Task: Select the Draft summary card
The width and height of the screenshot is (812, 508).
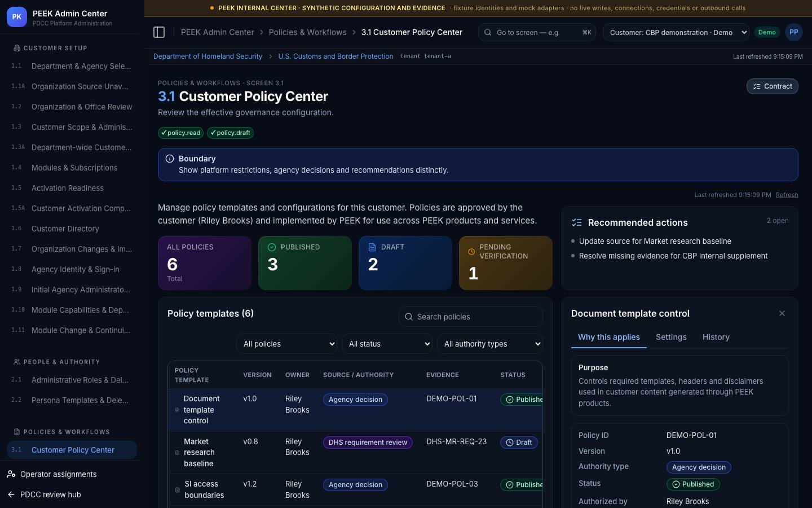Action: tap(405, 263)
